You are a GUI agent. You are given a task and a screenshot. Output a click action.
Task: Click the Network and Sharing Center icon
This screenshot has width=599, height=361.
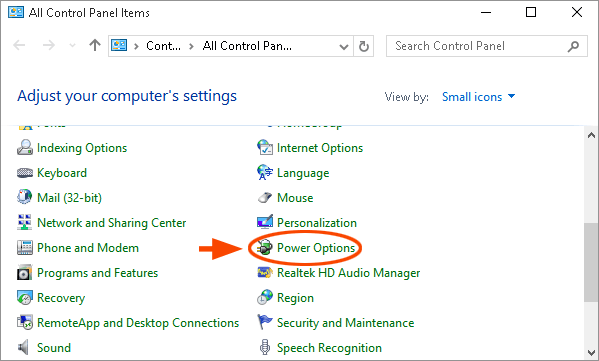25,222
